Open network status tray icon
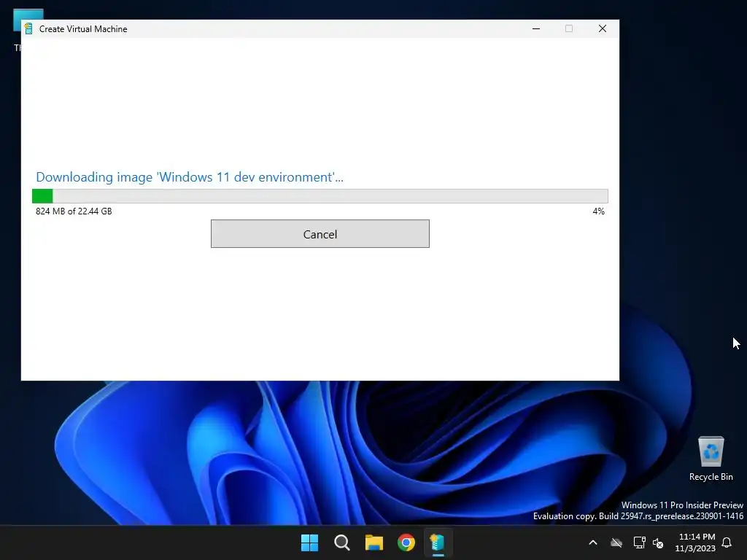The image size is (747, 560). point(639,542)
